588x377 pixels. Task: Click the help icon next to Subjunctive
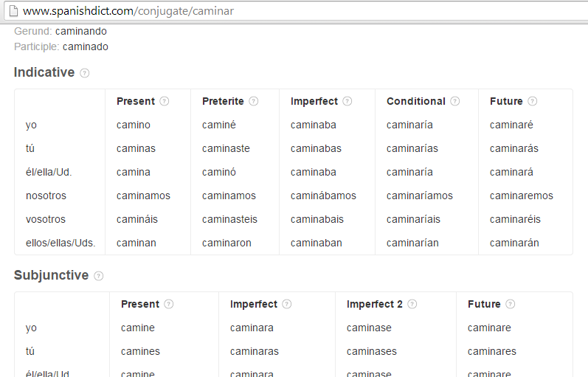pos(99,276)
